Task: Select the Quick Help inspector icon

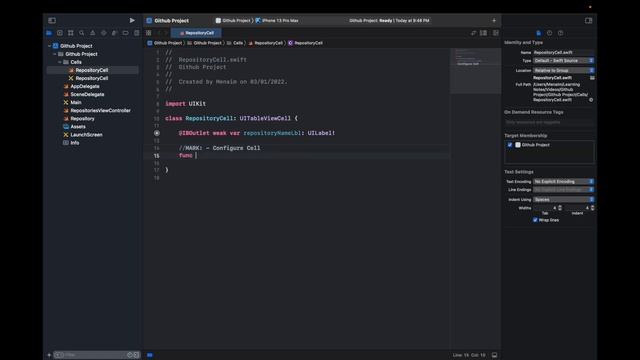Action: 560,33
